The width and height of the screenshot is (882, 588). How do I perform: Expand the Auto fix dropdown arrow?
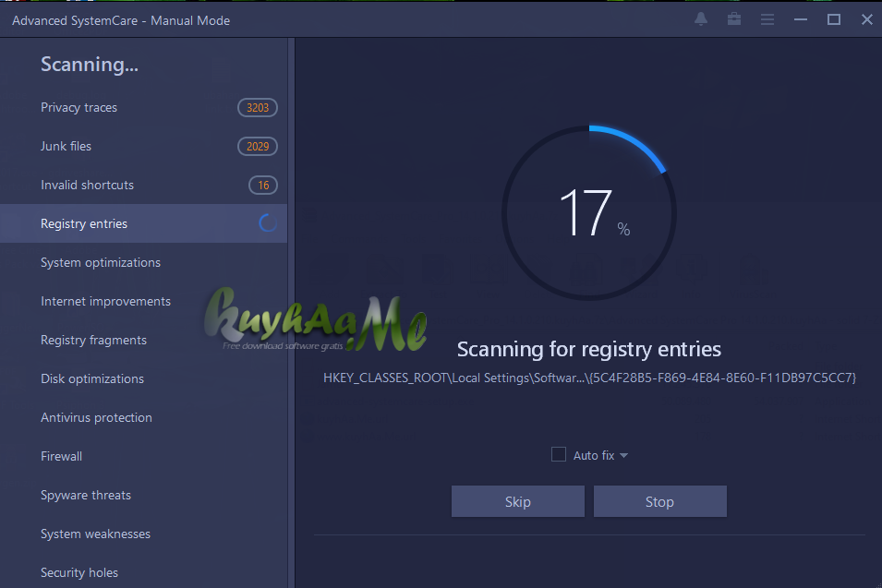(x=623, y=454)
